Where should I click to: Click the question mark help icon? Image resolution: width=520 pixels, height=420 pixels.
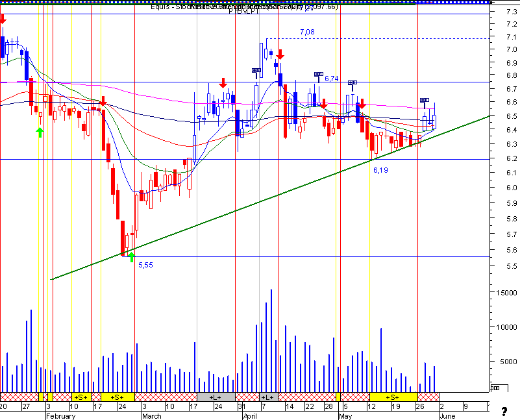point(504,412)
